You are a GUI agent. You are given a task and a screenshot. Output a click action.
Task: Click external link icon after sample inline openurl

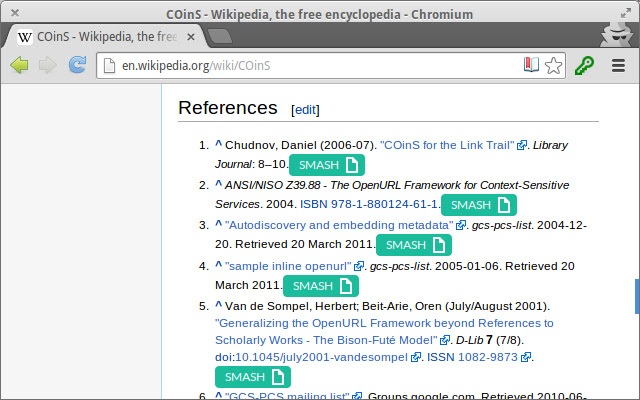point(359,266)
